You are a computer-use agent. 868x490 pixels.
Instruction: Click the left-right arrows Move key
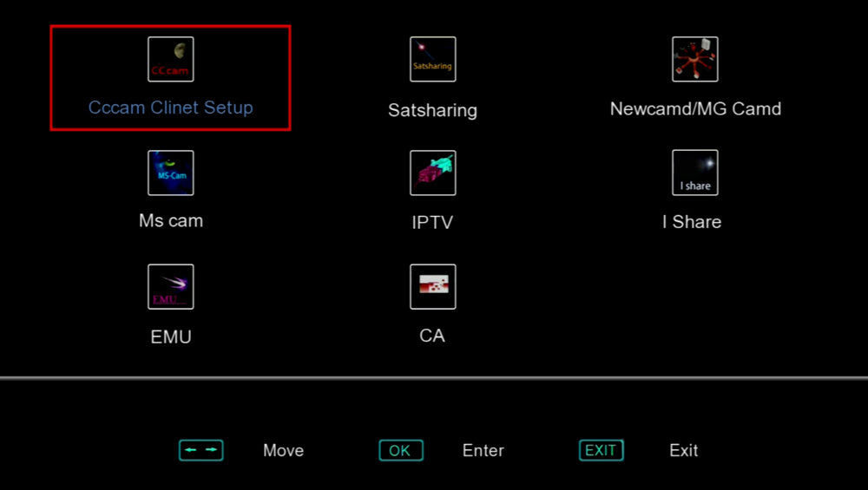tap(201, 450)
